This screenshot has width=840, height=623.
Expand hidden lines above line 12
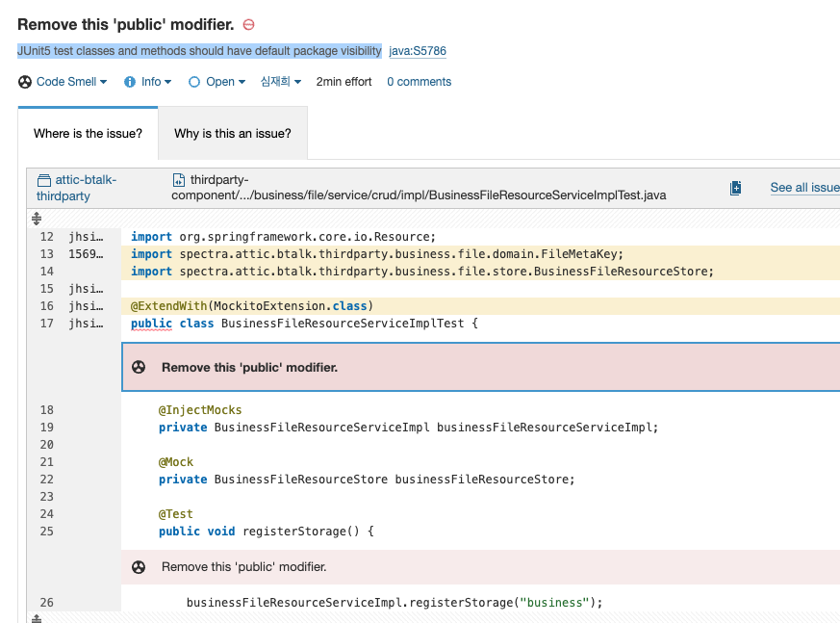pyautogui.click(x=37, y=219)
